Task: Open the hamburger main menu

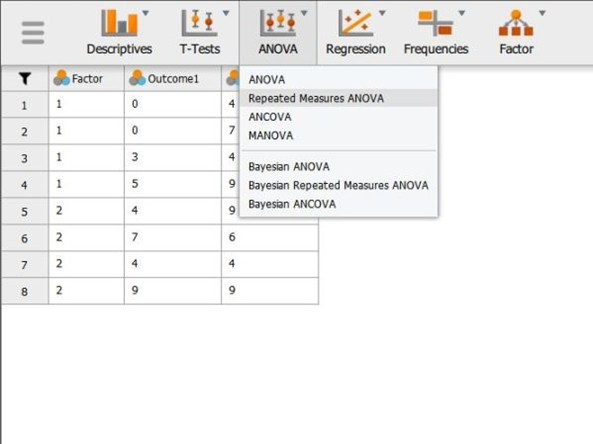Action: coord(33,32)
